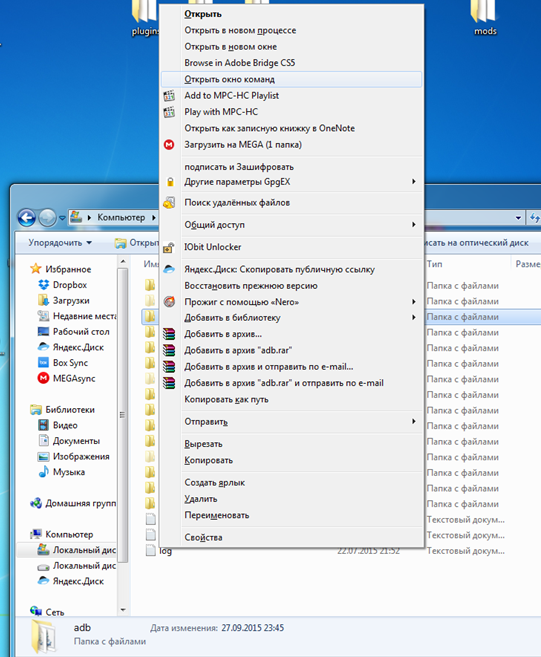The image size is (541, 657).
Task: Click the Yandex.Disk icon in the context menu
Action: 169,269
